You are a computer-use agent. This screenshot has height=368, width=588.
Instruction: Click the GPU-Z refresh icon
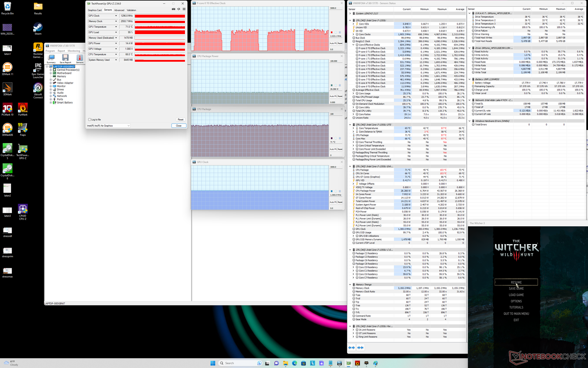(179, 9)
